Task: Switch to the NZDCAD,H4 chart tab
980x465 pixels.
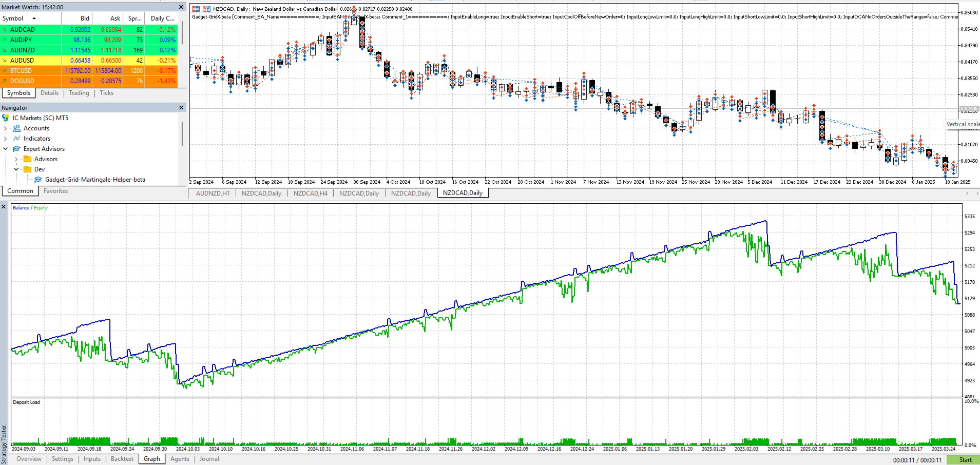Action: coord(310,193)
